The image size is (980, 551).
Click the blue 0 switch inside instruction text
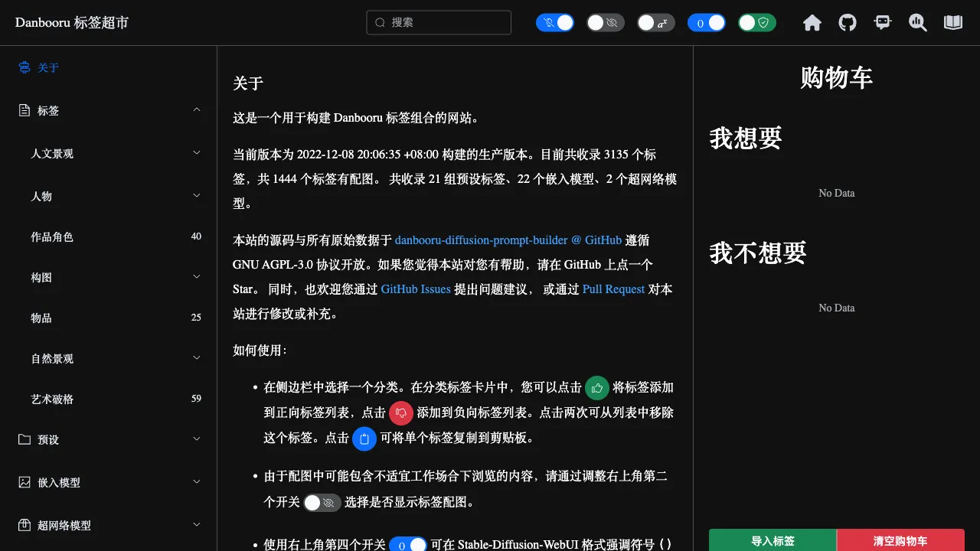pos(408,545)
